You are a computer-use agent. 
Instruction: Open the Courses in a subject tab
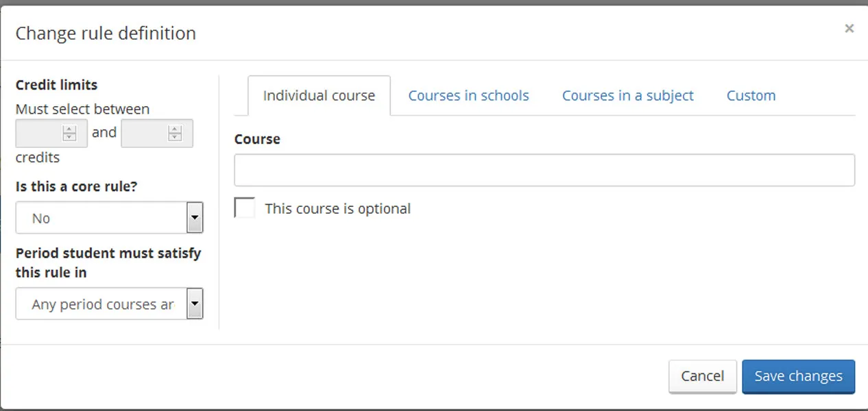coord(627,95)
